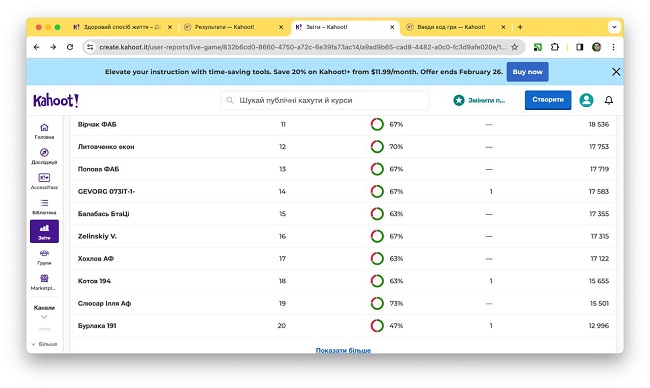Toggle the browser side panel icon
This screenshot has width=650, height=388.
tap(580, 47)
